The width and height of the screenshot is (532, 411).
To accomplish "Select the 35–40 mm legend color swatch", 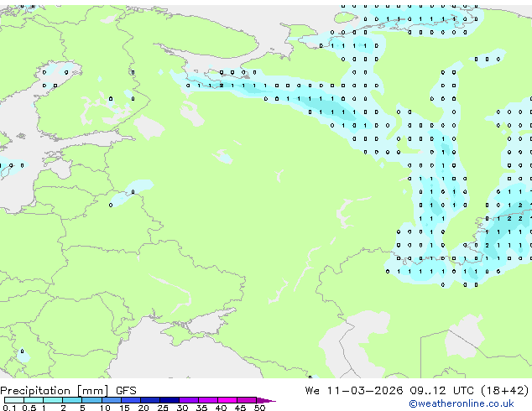I will pyautogui.click(x=208, y=400).
